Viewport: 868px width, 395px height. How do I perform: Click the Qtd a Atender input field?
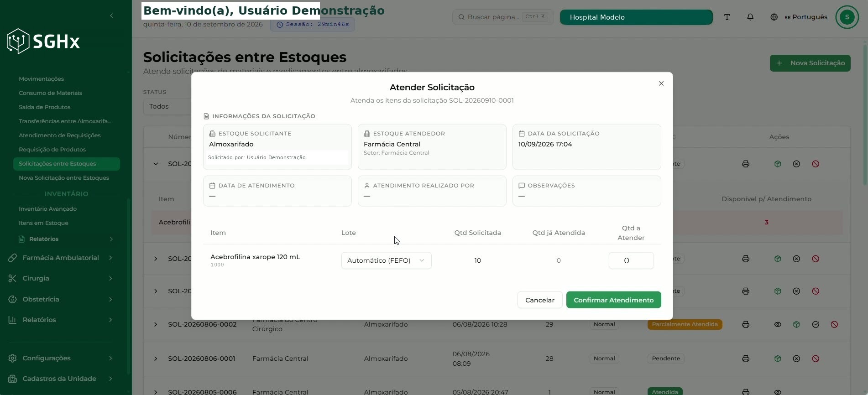[x=631, y=261]
